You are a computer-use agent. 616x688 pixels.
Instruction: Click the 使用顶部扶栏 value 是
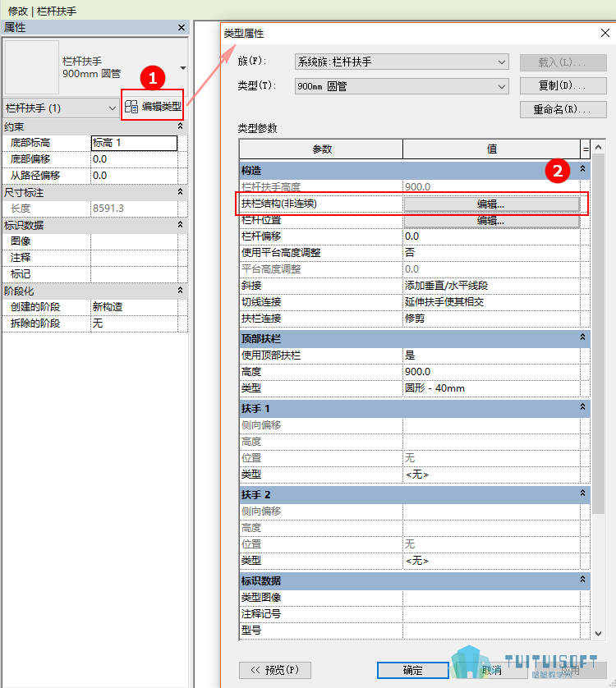coord(491,355)
